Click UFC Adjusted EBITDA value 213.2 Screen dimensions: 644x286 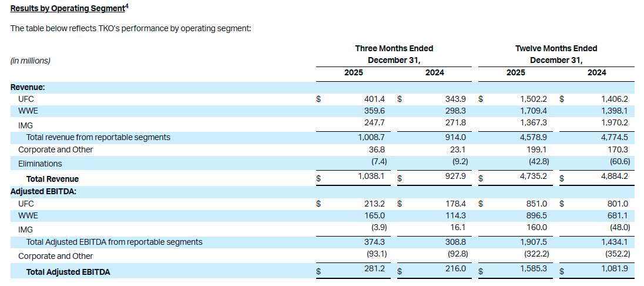click(x=374, y=203)
